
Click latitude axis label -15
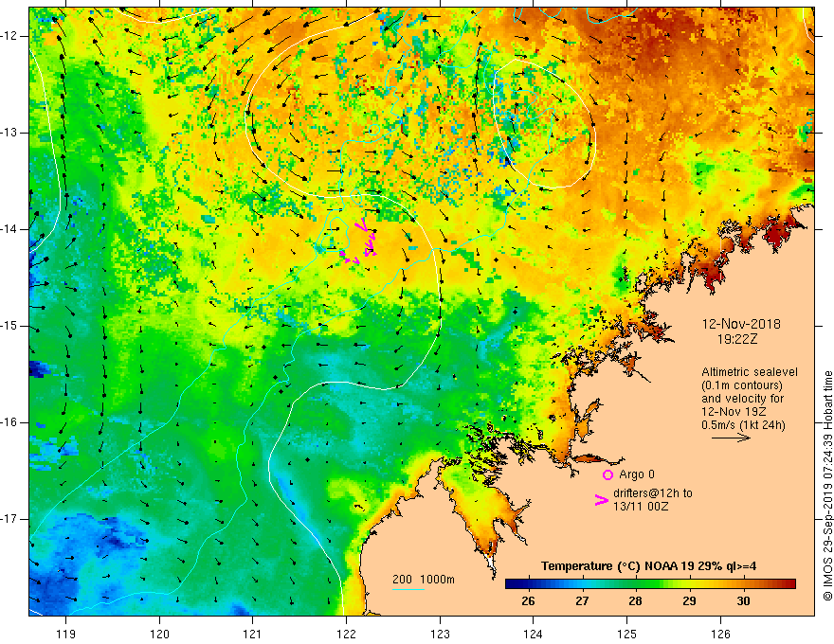point(9,326)
